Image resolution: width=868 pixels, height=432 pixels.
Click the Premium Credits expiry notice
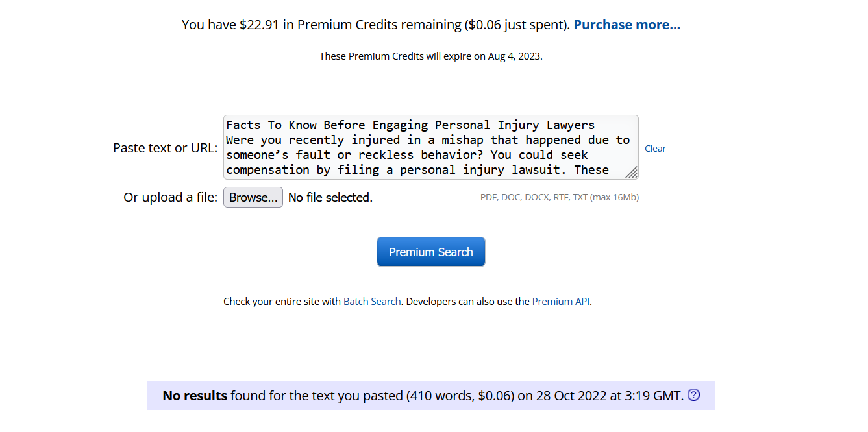point(430,56)
